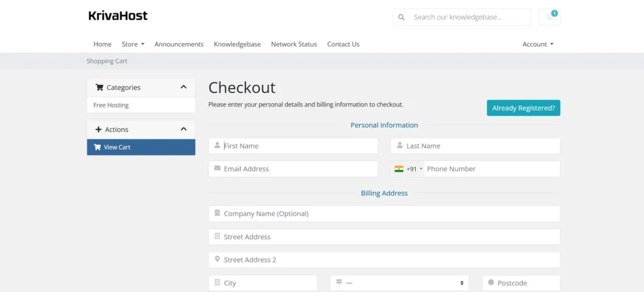Click the person icon in First Name field
The image size is (644, 292).
[217, 145]
